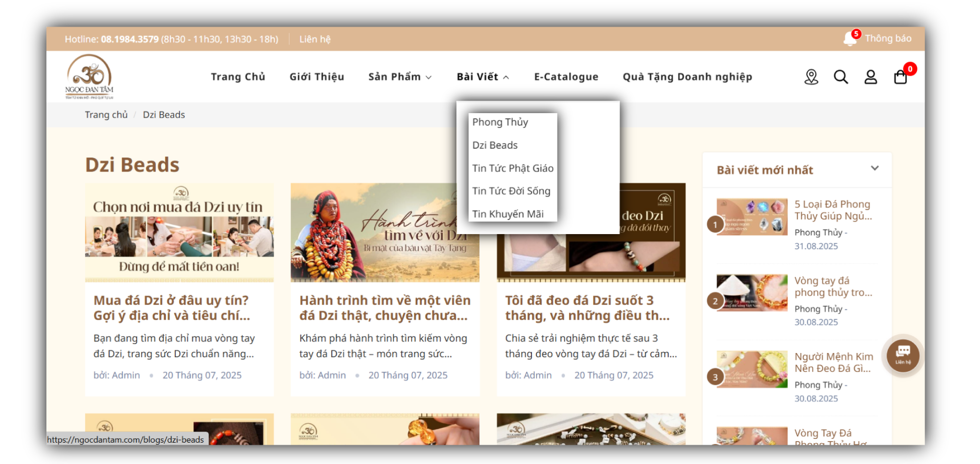Open Quà Tặng Doanh nghiệp page
Viewport: 980px width, 464px height.
click(x=687, y=77)
